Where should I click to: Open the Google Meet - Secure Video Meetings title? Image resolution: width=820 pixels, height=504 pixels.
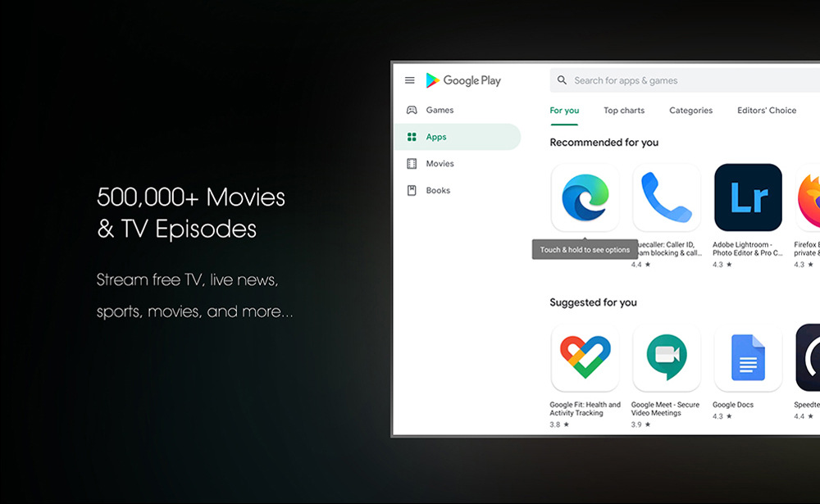665,409
